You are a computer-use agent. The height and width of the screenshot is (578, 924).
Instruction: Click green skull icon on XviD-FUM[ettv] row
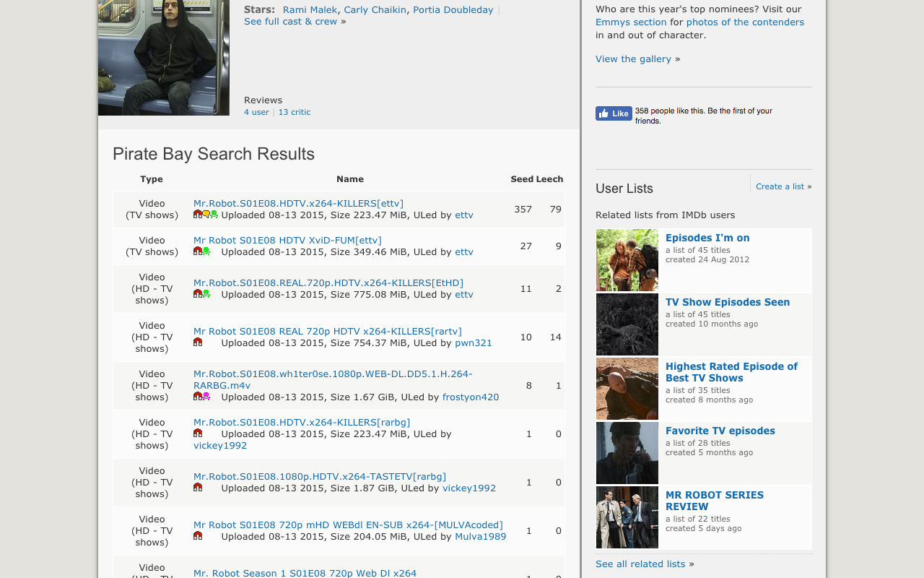click(x=206, y=251)
